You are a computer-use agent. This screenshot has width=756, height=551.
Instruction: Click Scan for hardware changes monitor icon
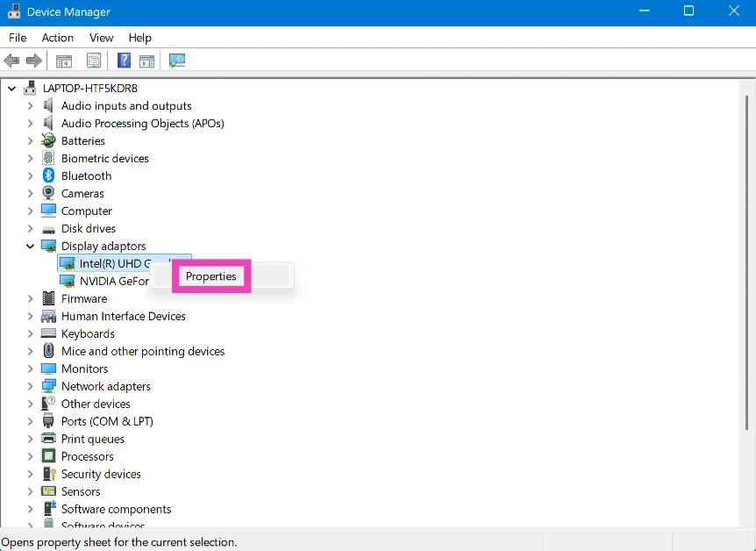[x=177, y=61]
